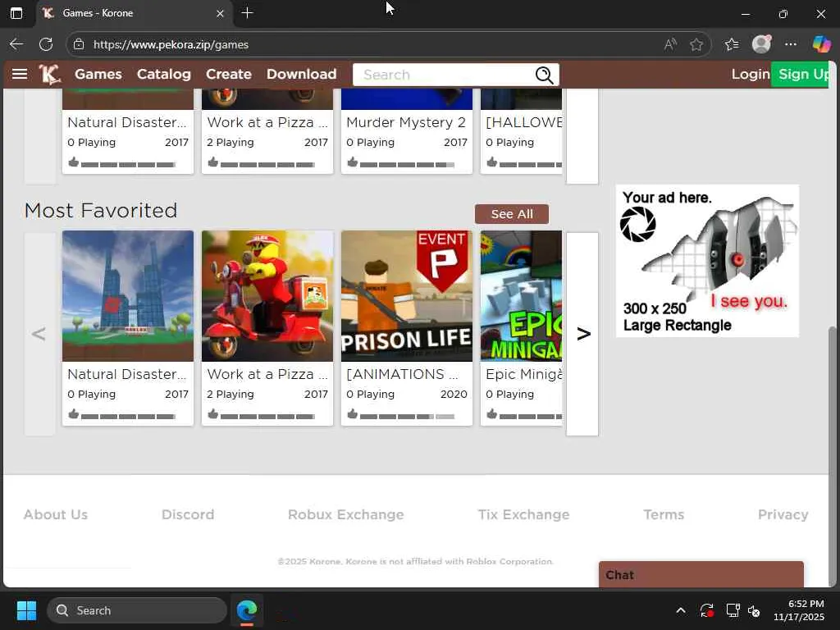Expand the Chat panel
The width and height of the screenshot is (840, 630).
click(x=701, y=574)
